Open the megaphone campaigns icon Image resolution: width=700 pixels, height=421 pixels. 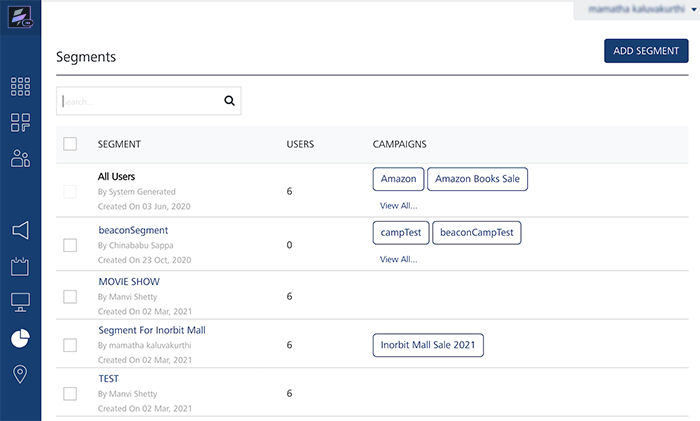[x=20, y=230]
